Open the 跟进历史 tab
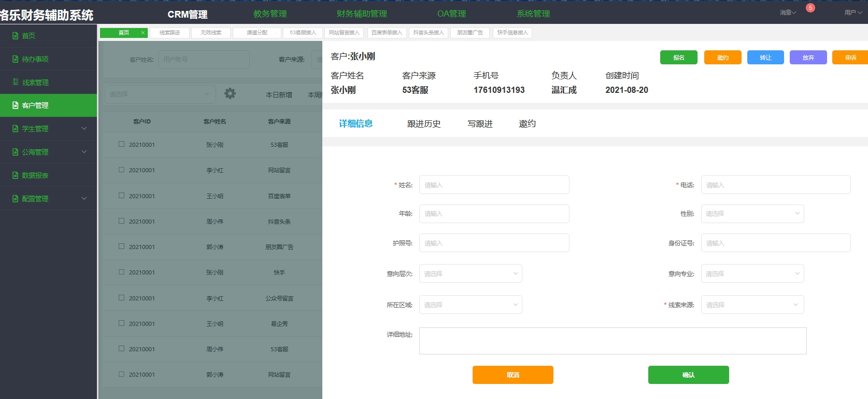 [x=424, y=124]
